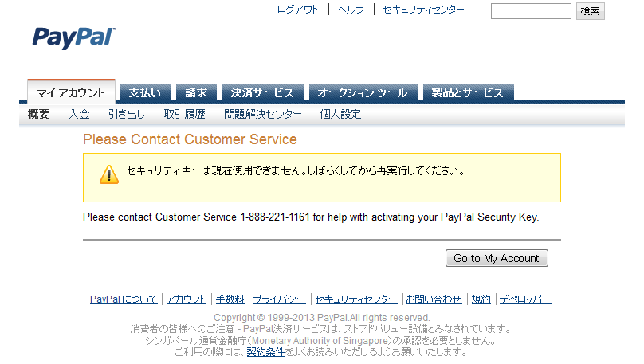Click the 契約条件 link in footer

coord(265,351)
